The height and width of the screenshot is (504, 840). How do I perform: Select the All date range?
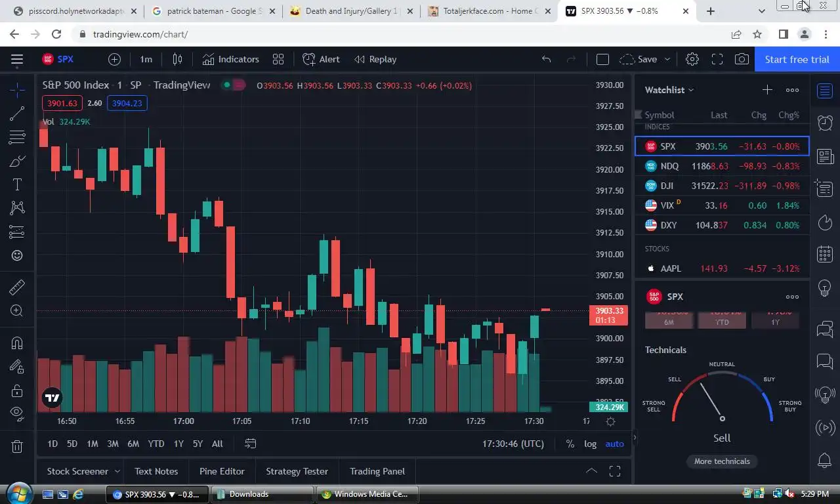217,444
